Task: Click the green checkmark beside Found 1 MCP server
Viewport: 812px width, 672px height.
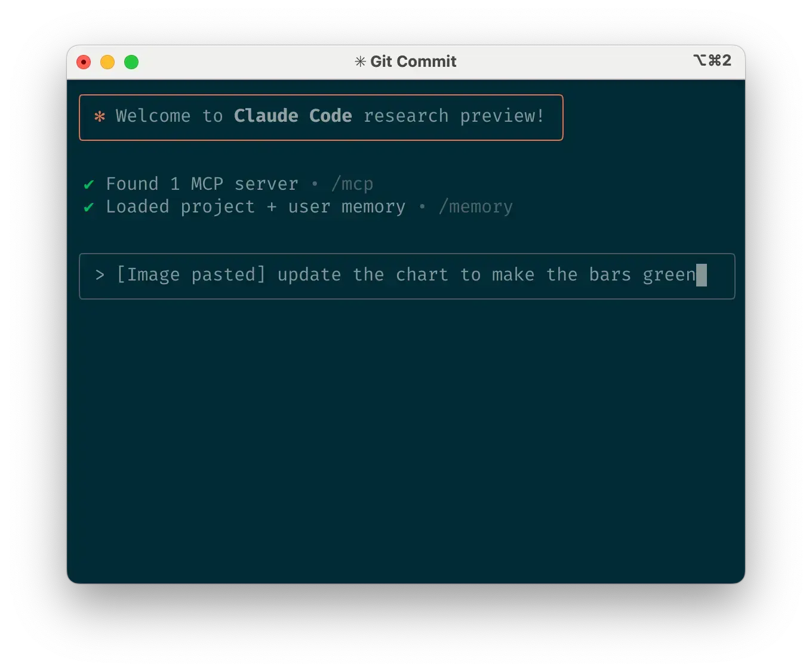Action: click(x=88, y=184)
